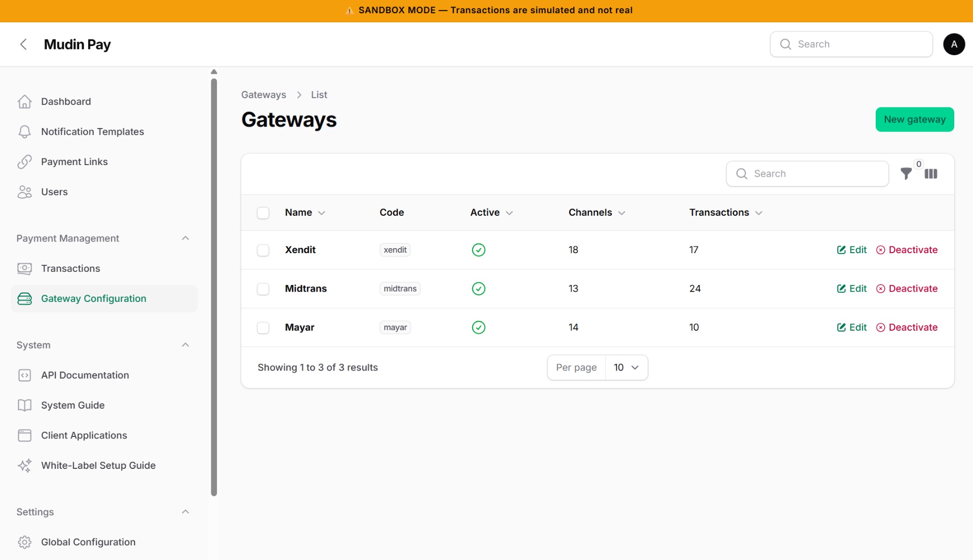Sort by the Active column
Screen dimensions: 973x560
[492, 213]
